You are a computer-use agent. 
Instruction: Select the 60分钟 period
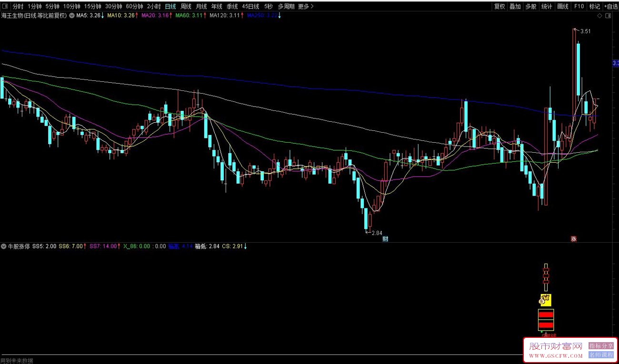(x=134, y=7)
